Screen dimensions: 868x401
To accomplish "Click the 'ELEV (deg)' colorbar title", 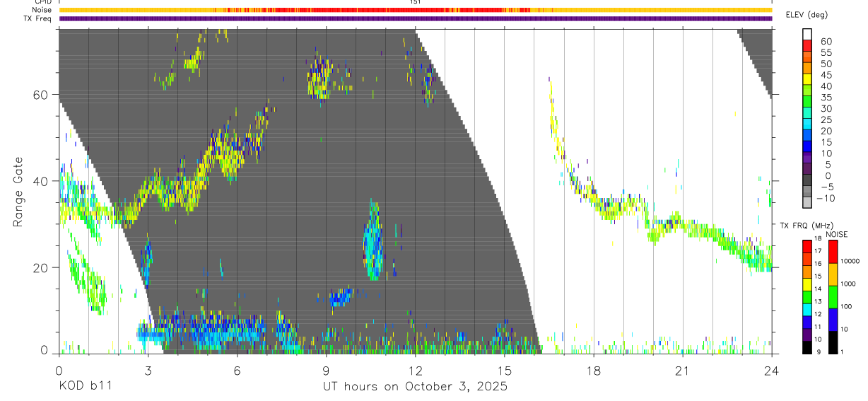I will (x=807, y=15).
